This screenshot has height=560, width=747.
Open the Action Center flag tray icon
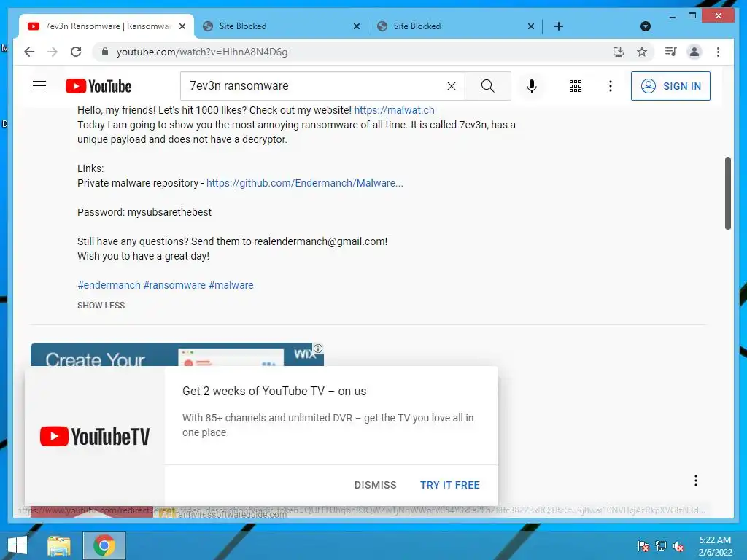coord(643,545)
